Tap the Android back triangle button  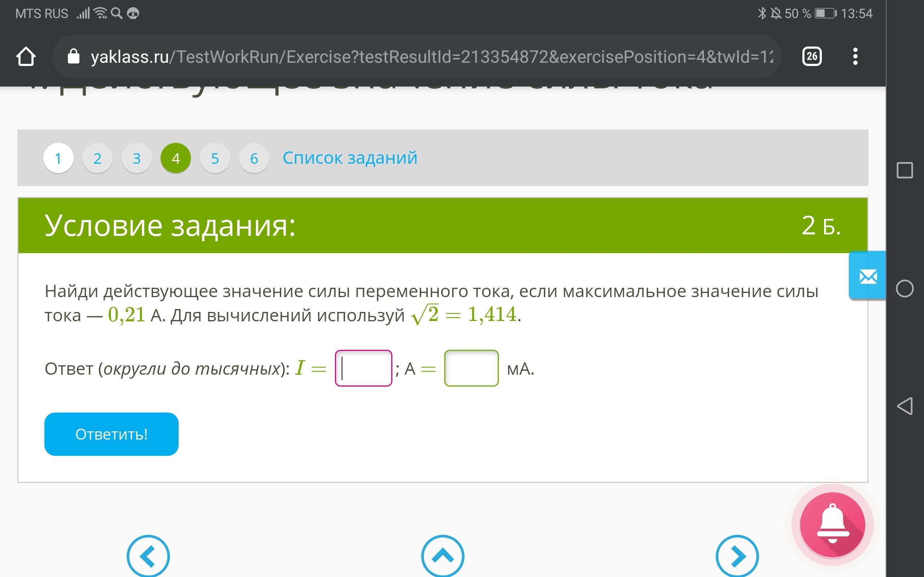pyautogui.click(x=905, y=406)
